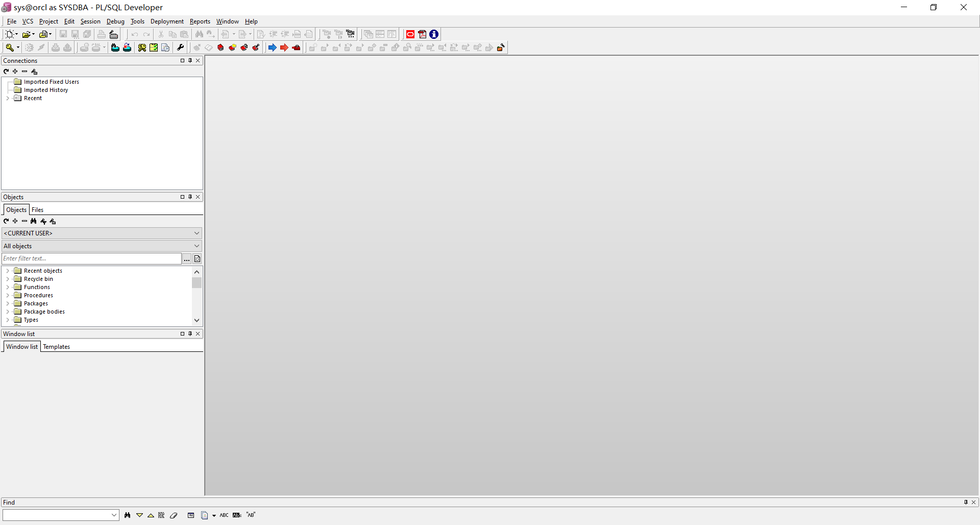Click the Find text input box
This screenshot has width=980, height=525.
click(x=56, y=515)
